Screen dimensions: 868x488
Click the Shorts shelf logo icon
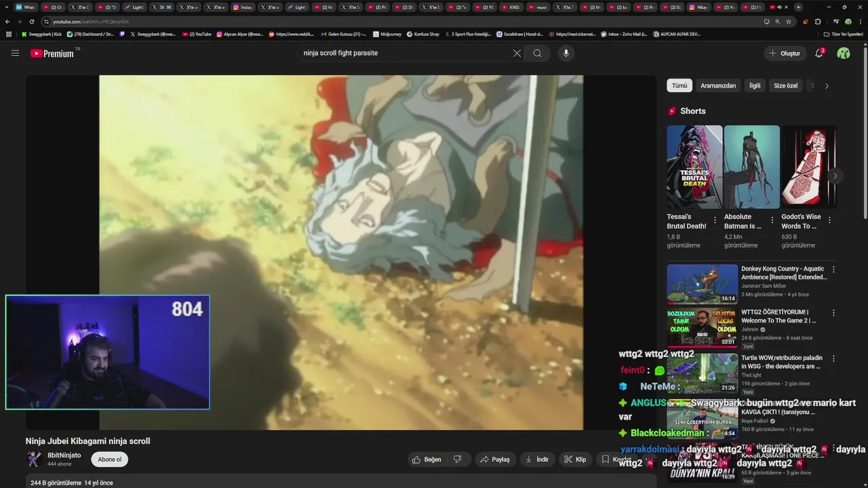pos(672,111)
